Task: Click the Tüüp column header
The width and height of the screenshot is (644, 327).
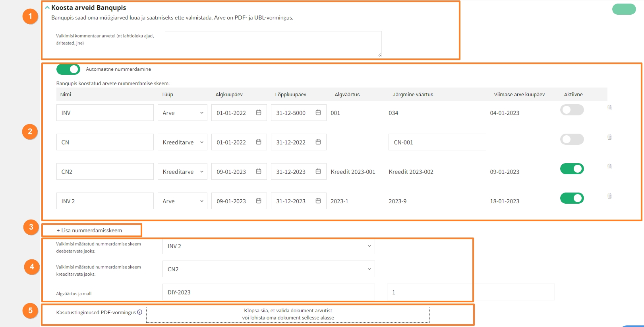Action: pyautogui.click(x=167, y=94)
